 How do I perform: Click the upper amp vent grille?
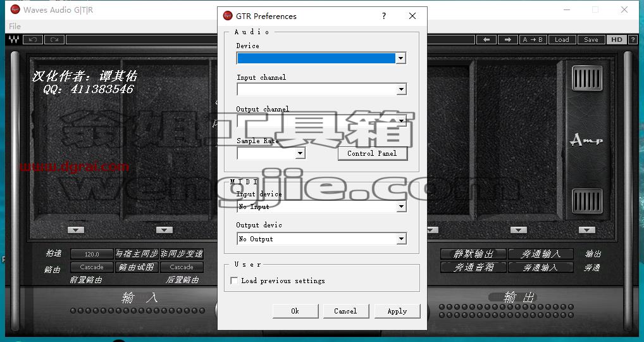click(x=587, y=78)
